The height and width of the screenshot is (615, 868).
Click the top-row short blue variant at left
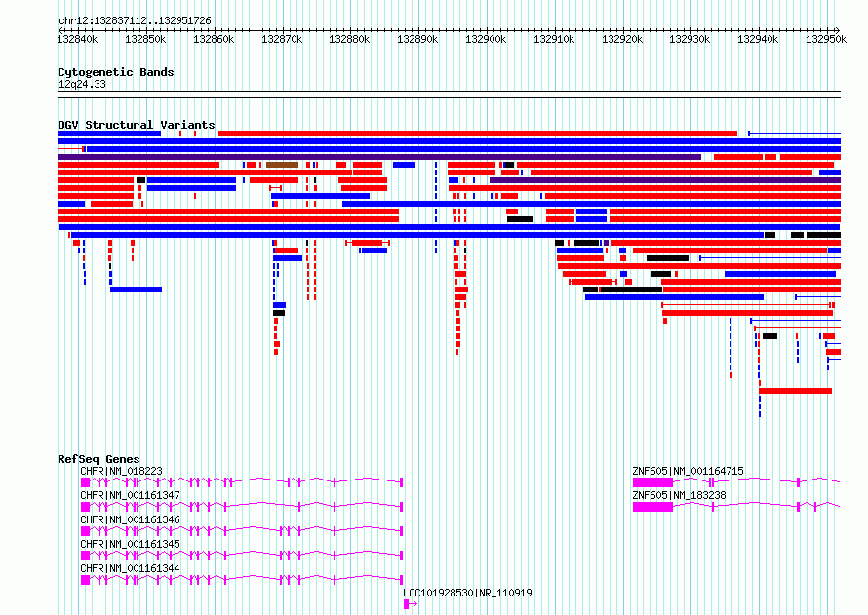point(109,134)
